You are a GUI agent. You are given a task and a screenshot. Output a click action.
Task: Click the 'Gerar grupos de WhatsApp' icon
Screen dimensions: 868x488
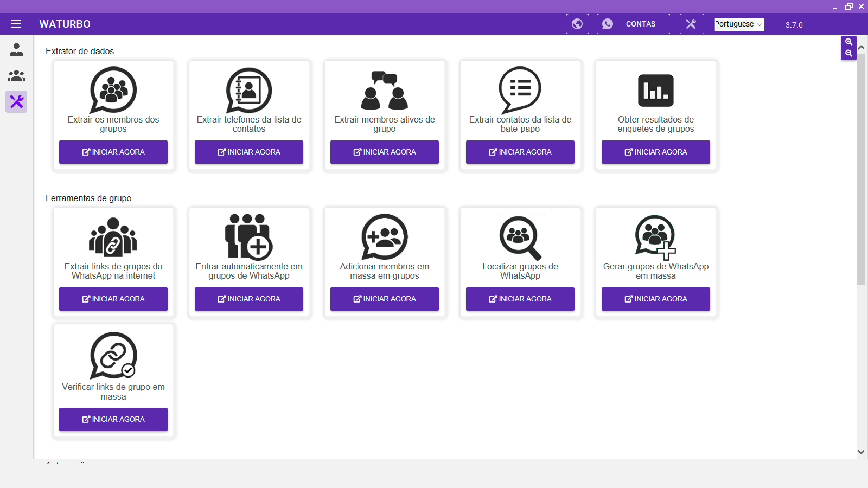click(655, 237)
